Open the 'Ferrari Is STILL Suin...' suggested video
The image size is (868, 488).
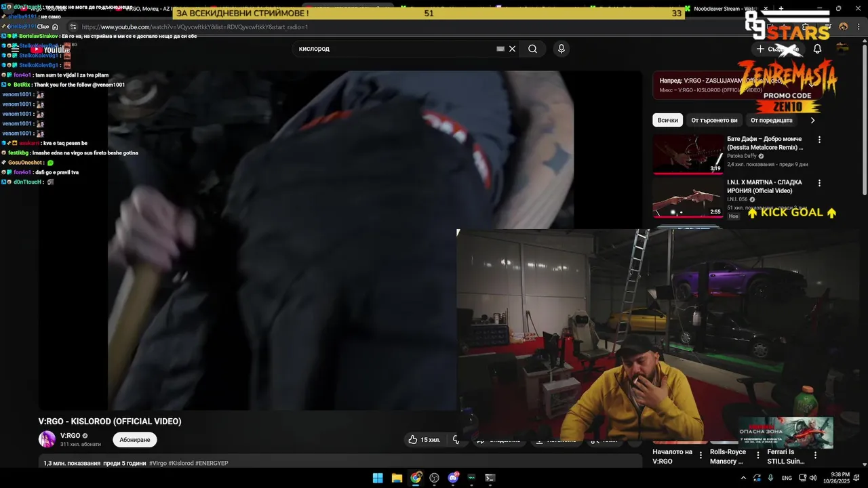[785, 457]
